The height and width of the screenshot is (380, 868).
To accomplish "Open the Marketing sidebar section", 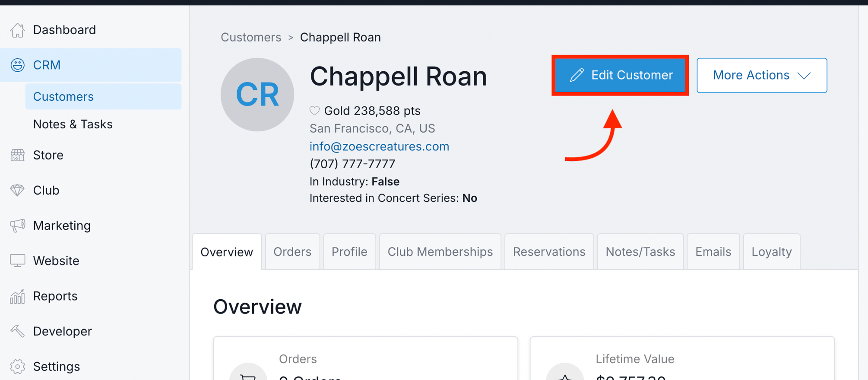I will (x=91, y=225).
